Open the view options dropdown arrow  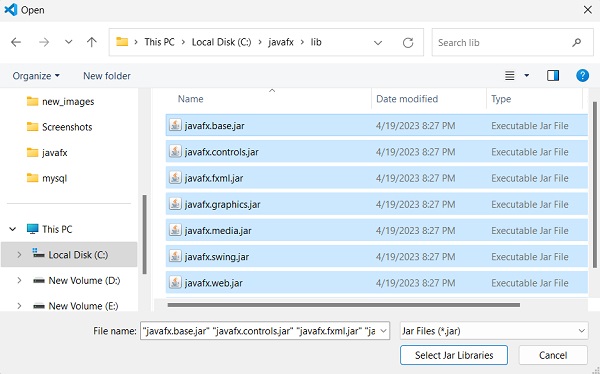[x=527, y=76]
